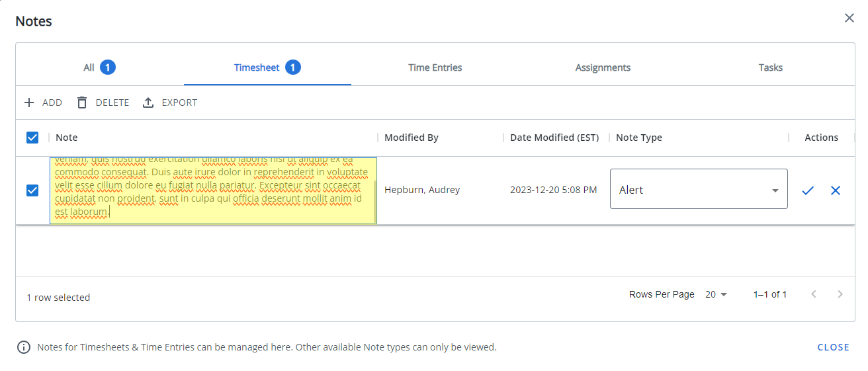Viewport: 868px width, 371px height.
Task: Switch to the Tasks tab
Action: 770,67
